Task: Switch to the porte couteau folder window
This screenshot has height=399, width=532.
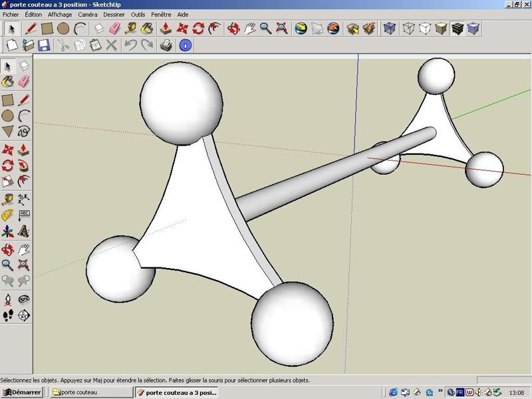Action: coord(91,392)
